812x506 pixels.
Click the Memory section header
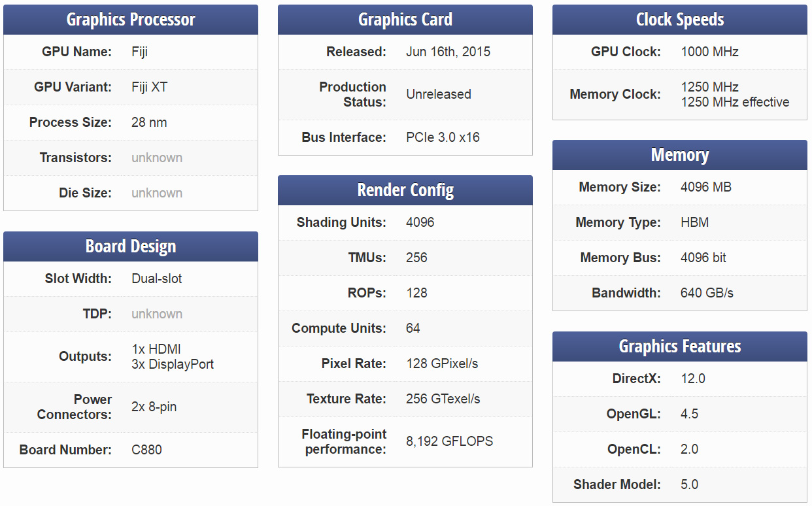[680, 155]
